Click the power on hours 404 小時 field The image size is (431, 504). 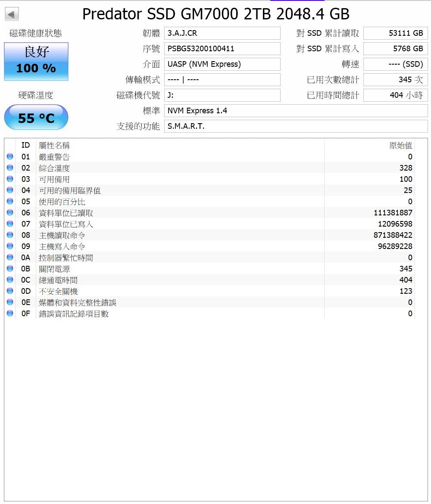396,95
